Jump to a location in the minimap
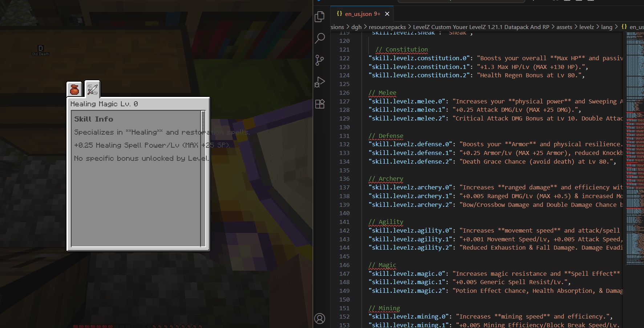The width and height of the screenshot is (644, 328). pyautogui.click(x=635, y=145)
